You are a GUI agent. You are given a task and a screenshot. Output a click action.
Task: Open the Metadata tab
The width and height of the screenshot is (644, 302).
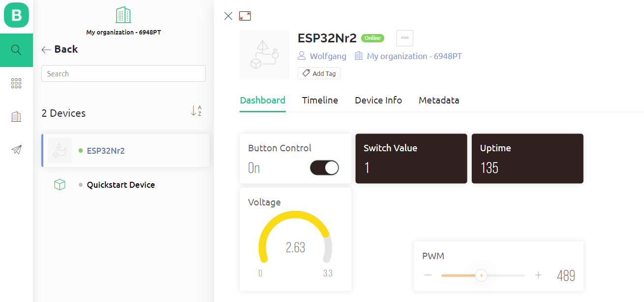pos(439,101)
